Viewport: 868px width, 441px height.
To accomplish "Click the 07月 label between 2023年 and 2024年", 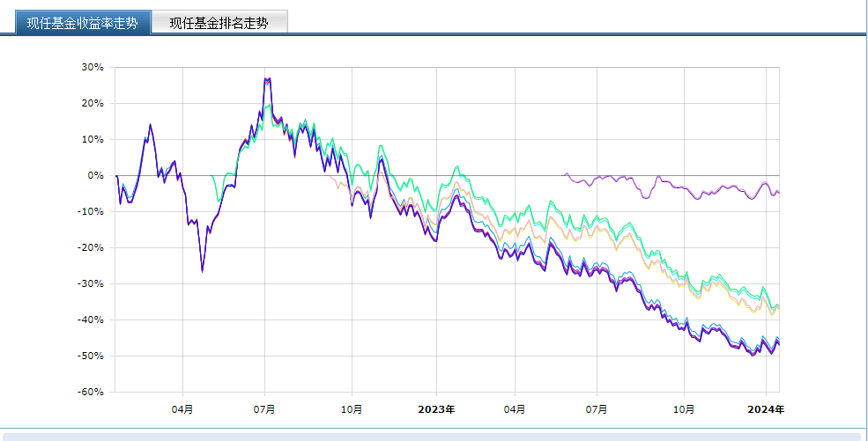I will (x=597, y=408).
